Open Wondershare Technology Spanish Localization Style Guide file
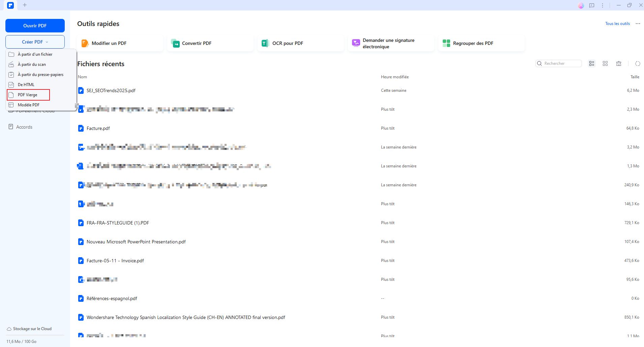The width and height of the screenshot is (644, 347). click(x=186, y=317)
